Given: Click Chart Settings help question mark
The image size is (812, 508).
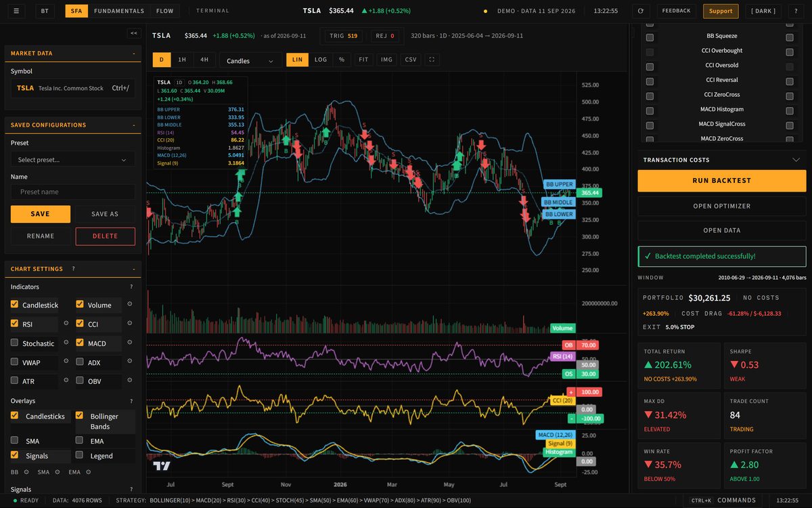Looking at the screenshot, I should pos(73,269).
